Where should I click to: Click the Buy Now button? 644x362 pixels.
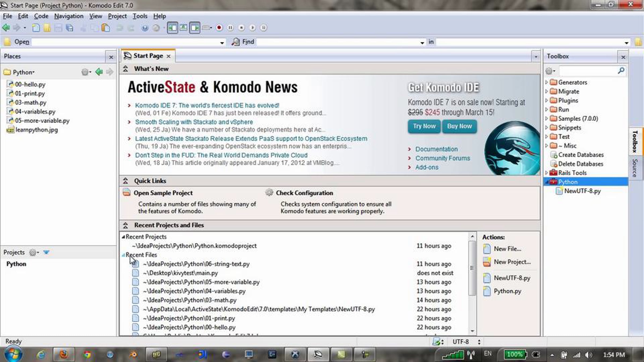[x=459, y=126]
